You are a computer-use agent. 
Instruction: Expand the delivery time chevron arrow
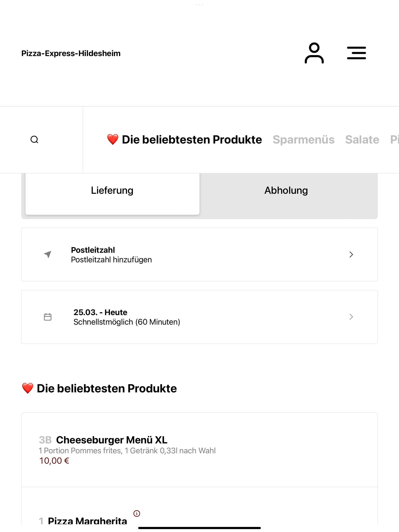point(351,317)
